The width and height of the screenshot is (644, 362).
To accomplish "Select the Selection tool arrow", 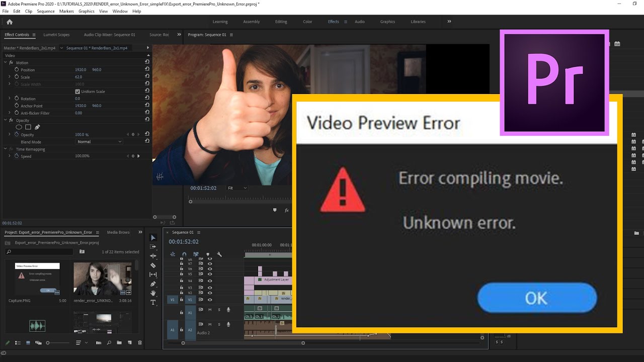I will (153, 238).
